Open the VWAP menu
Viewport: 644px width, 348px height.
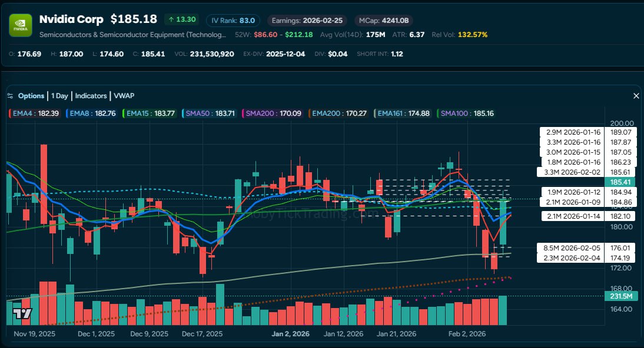click(x=125, y=95)
